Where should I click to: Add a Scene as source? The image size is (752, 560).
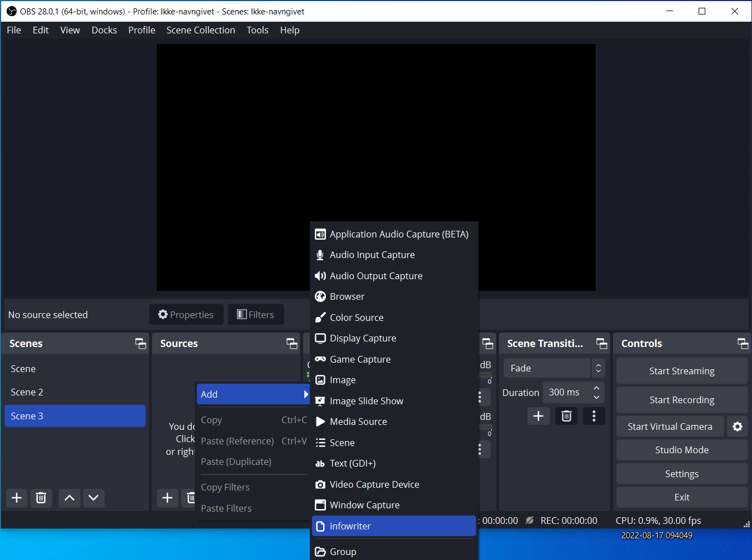coord(394,443)
